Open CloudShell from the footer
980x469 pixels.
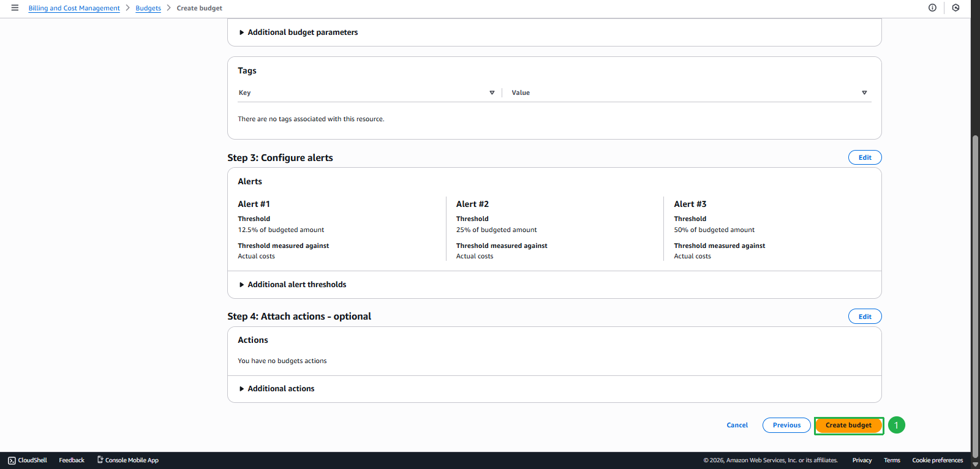(x=28, y=460)
